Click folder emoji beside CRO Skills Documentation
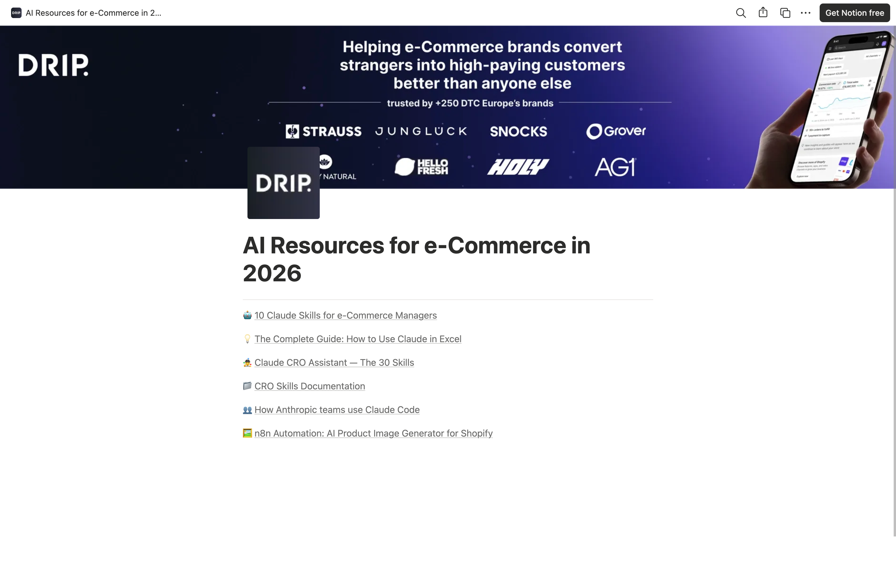 tap(247, 386)
